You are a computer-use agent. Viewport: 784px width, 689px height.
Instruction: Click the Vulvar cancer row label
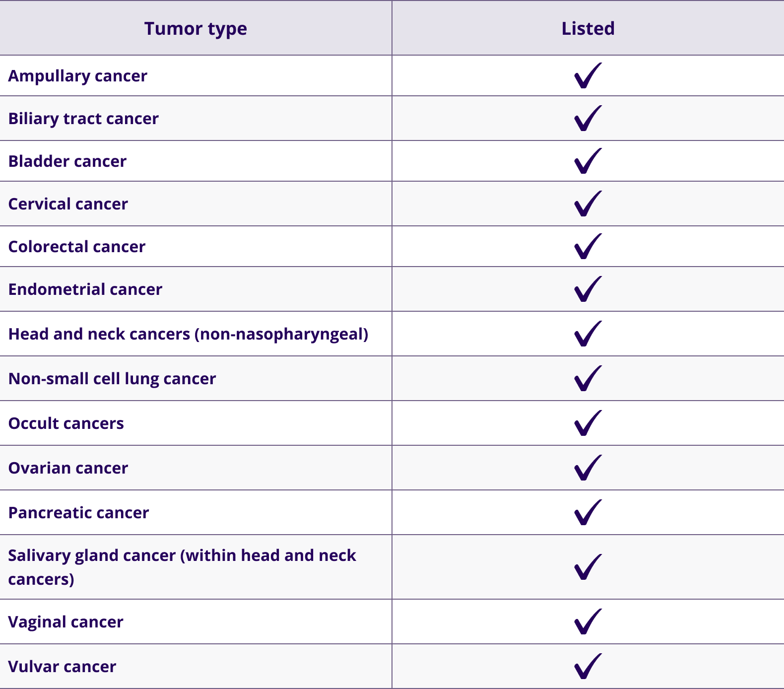click(62, 667)
